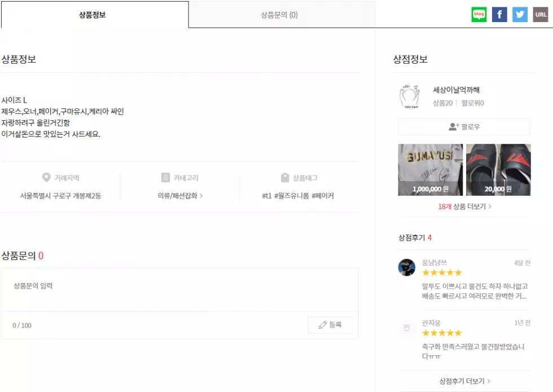This screenshot has width=553, height=392.
Task: Switch to 상품정보 tab
Action: tap(95, 15)
